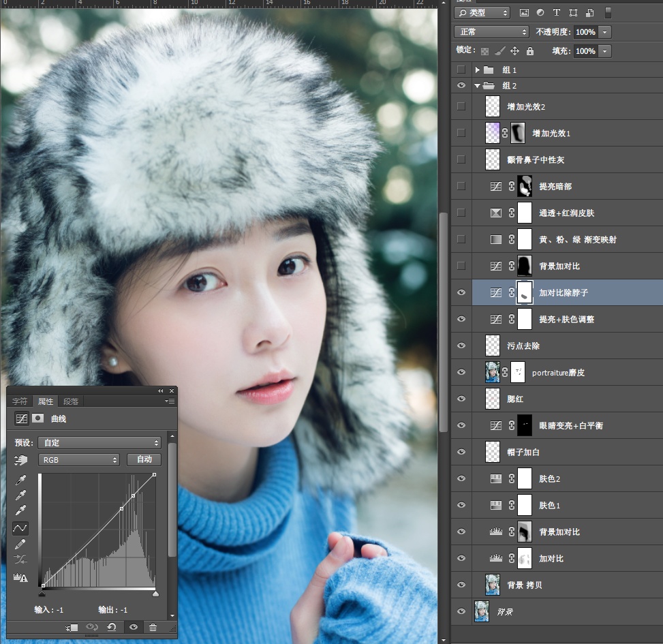Click the fill value field 100%
The image size is (663, 644).
coord(585,51)
